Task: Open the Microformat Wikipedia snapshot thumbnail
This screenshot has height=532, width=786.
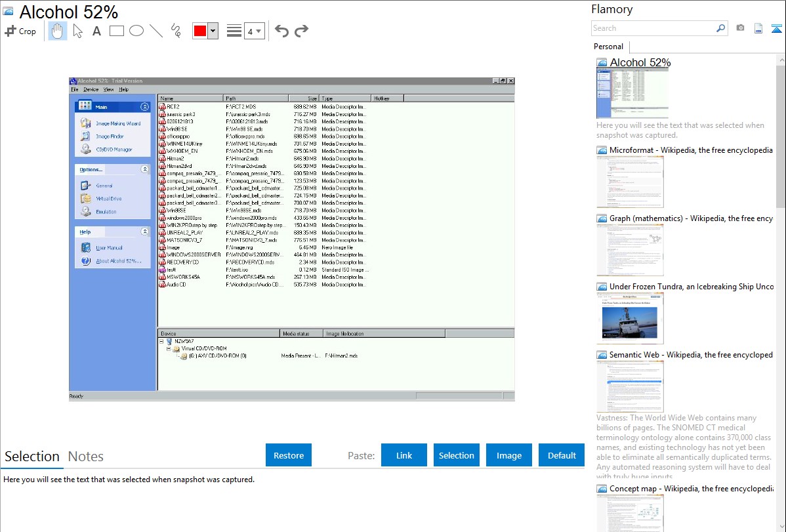Action: click(x=630, y=182)
